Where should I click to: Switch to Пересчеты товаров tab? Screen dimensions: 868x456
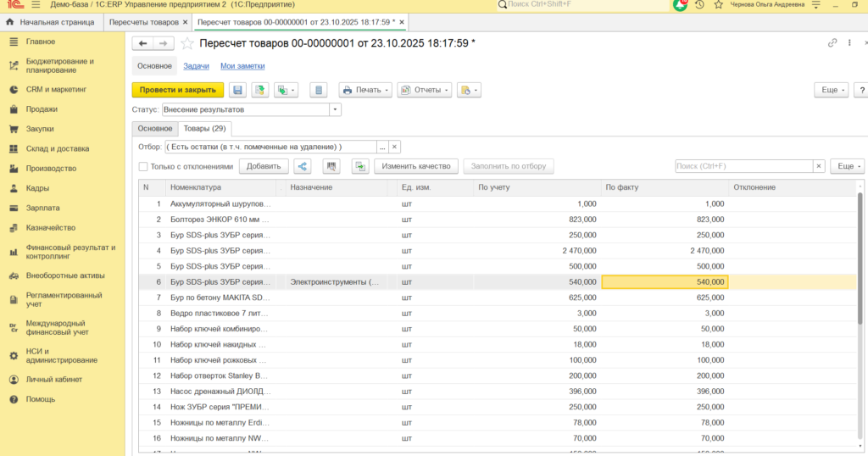pyautogui.click(x=144, y=22)
